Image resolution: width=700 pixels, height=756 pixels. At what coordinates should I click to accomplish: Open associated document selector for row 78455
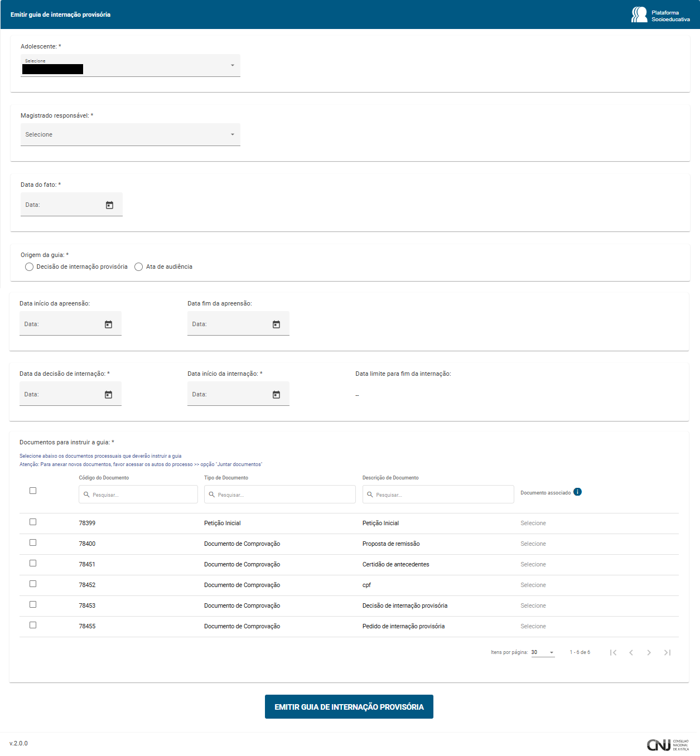click(x=533, y=627)
